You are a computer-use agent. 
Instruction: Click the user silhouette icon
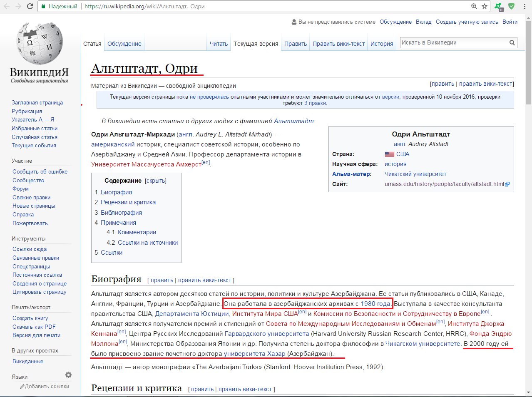point(294,22)
